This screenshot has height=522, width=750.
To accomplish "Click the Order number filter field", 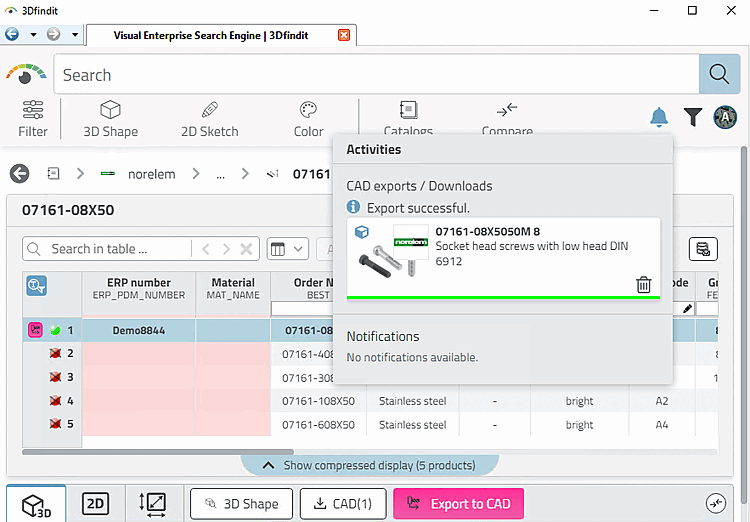I will coord(302,309).
